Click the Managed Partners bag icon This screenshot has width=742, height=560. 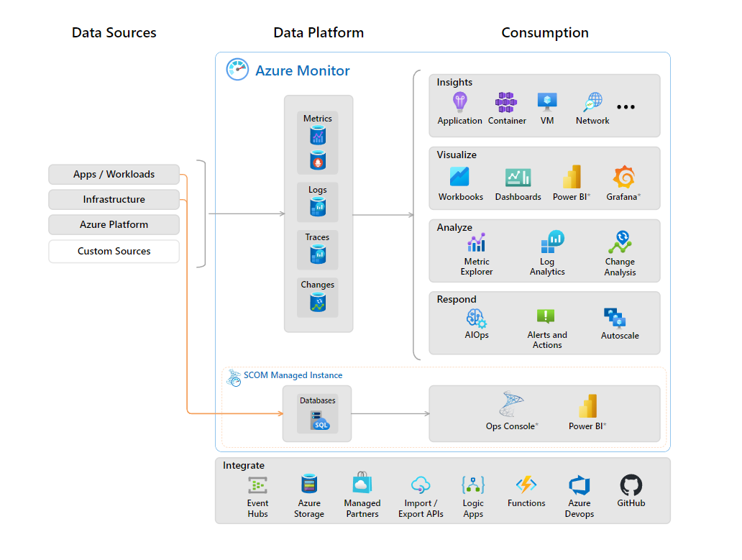point(362,483)
